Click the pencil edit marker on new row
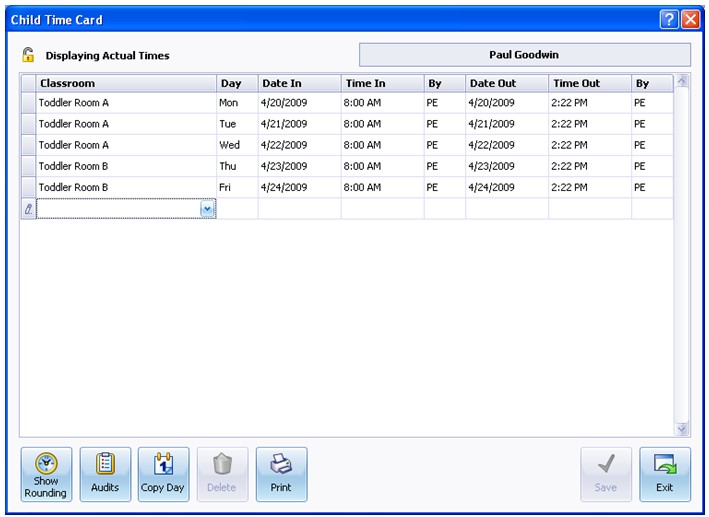The width and height of the screenshot is (709, 517). coord(28,209)
